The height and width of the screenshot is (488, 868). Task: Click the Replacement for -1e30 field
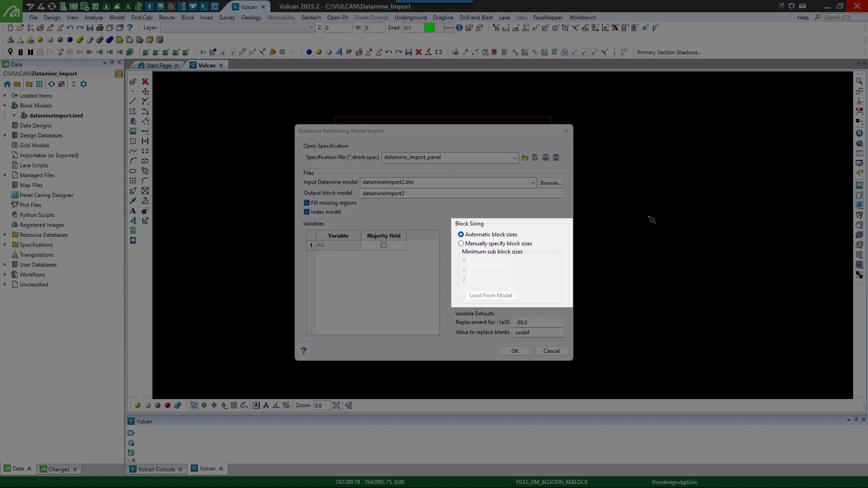[538, 323]
